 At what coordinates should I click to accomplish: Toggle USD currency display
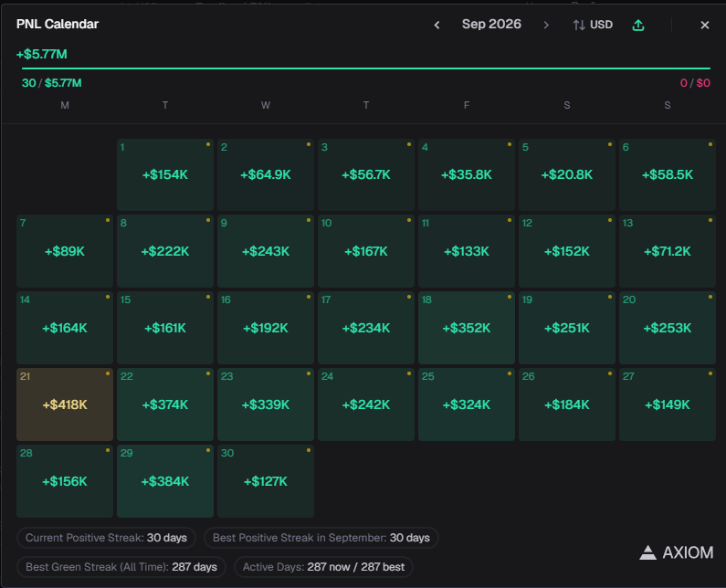point(593,25)
